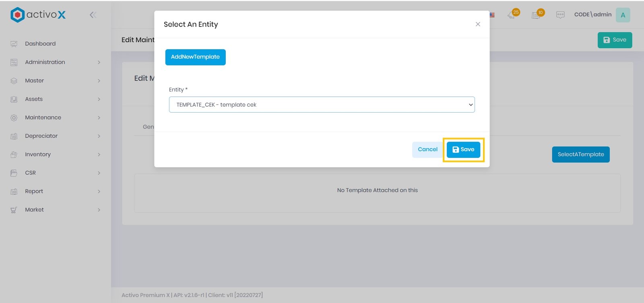Click the language flag icon in header
Image resolution: width=644 pixels, height=303 pixels.
[x=492, y=15]
